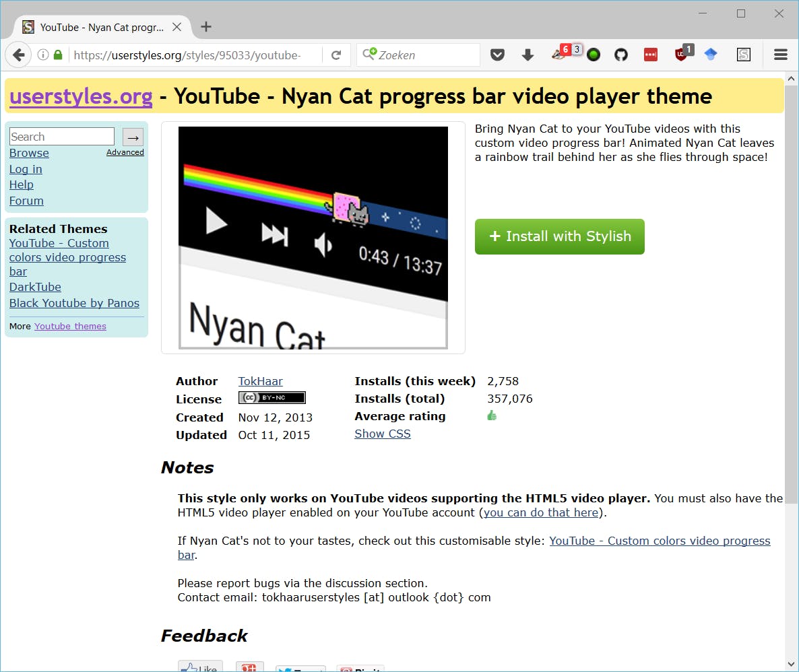Open the uBlock Origin shield icon
The height and width of the screenshot is (672, 799).
tap(683, 53)
